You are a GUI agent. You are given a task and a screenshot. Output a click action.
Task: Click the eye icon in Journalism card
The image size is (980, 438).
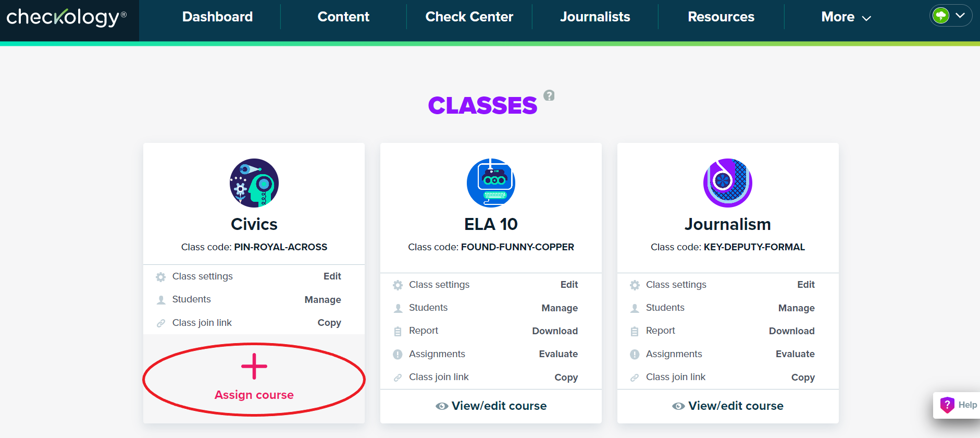click(x=678, y=406)
